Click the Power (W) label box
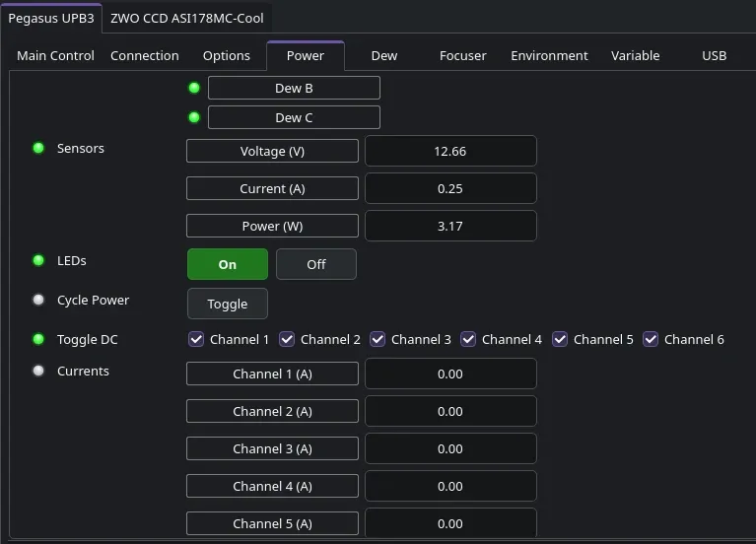The image size is (756, 544). point(272,227)
